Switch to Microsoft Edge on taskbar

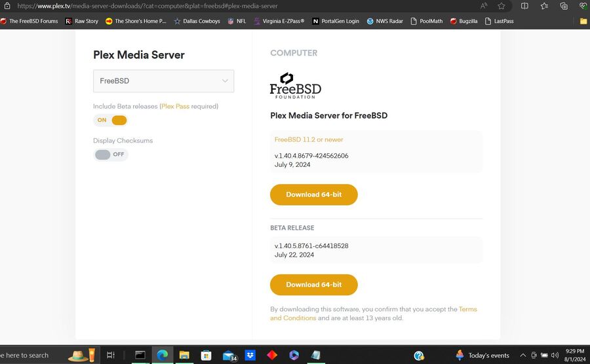pos(162,355)
